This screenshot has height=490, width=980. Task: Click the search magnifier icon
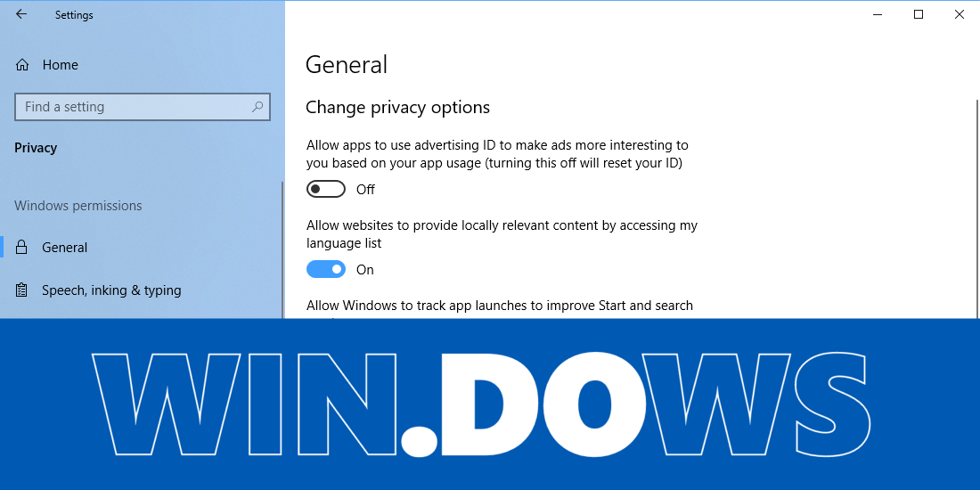click(257, 107)
